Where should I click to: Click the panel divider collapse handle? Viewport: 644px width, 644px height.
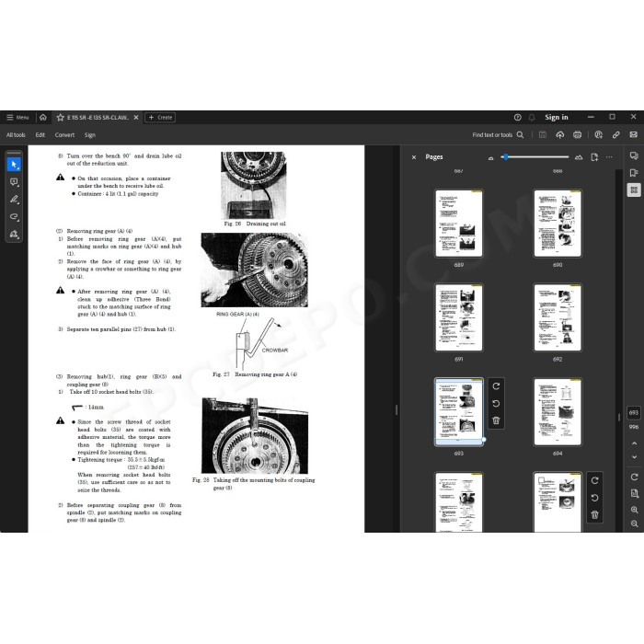click(x=397, y=410)
